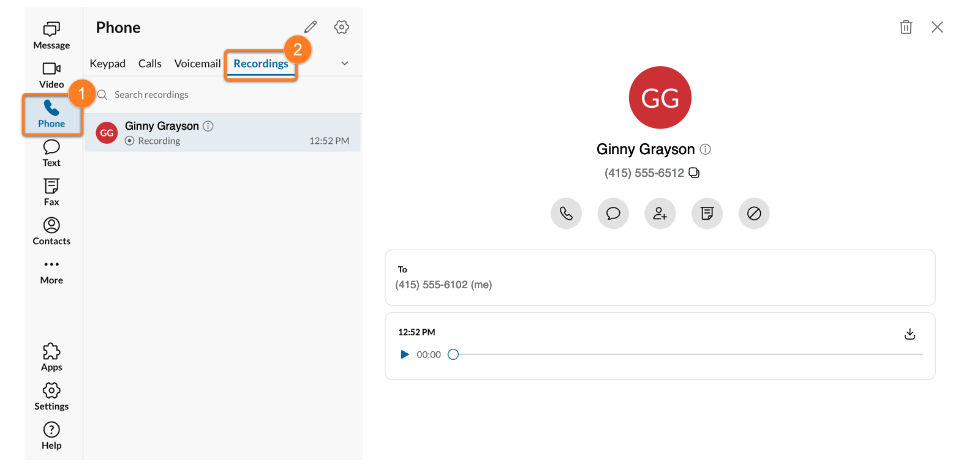Click the recording playback slider handle
The height and width of the screenshot is (470, 980).
(453, 354)
